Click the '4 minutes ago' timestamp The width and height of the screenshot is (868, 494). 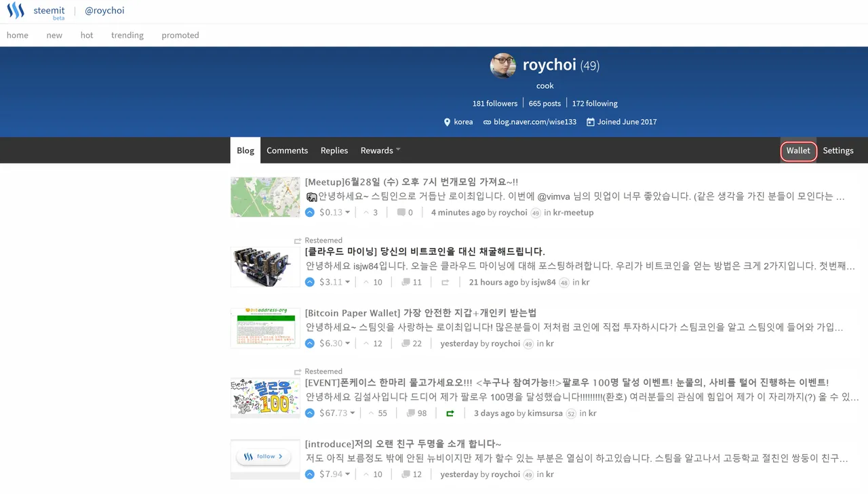click(458, 212)
